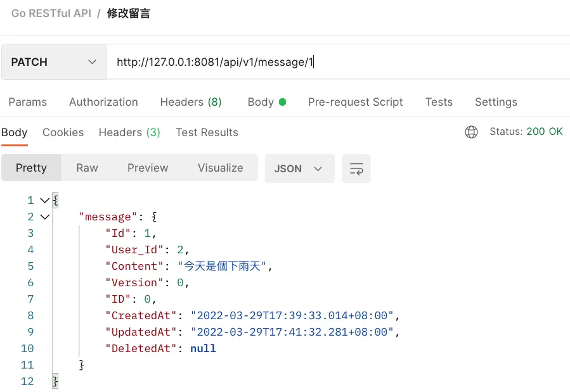570x392 pixels.
Task: Select the Visualize view for the response
Action: 220,168
